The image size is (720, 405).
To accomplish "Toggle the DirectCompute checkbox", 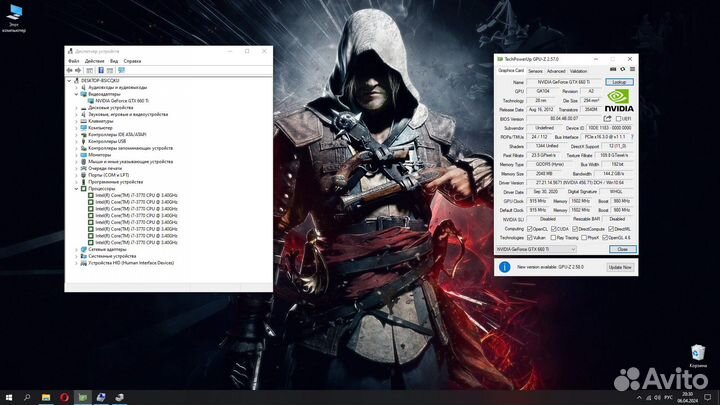I will tap(575, 229).
